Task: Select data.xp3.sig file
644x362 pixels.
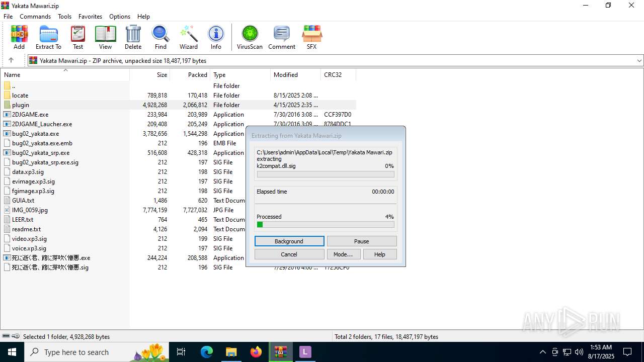Action: tap(28, 172)
